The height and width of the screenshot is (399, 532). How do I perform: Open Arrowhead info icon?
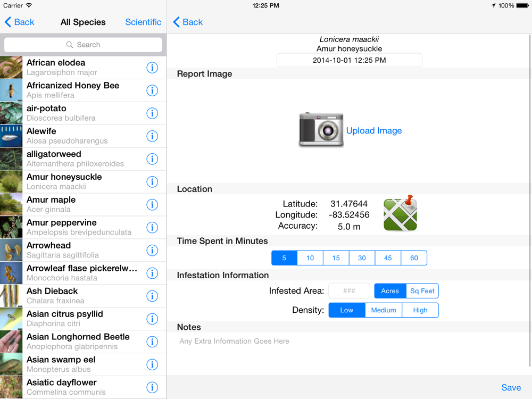[x=152, y=251]
